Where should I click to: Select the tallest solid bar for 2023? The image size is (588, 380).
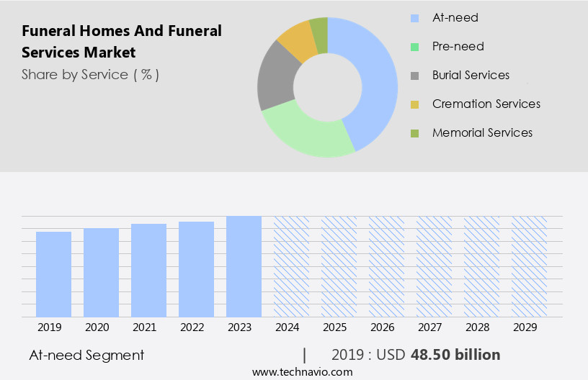pyautogui.click(x=244, y=266)
